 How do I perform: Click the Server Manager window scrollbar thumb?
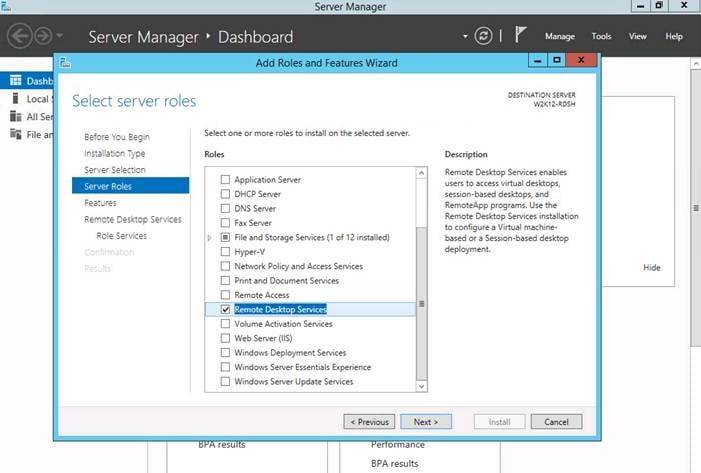pos(696,208)
